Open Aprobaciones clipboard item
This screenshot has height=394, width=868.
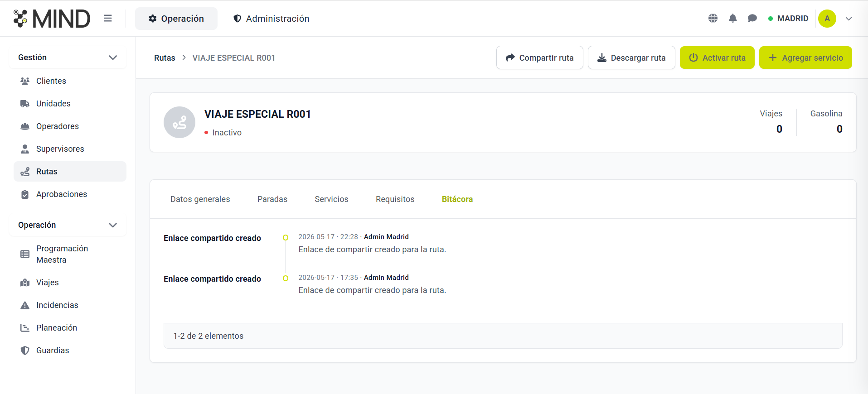pos(70,194)
